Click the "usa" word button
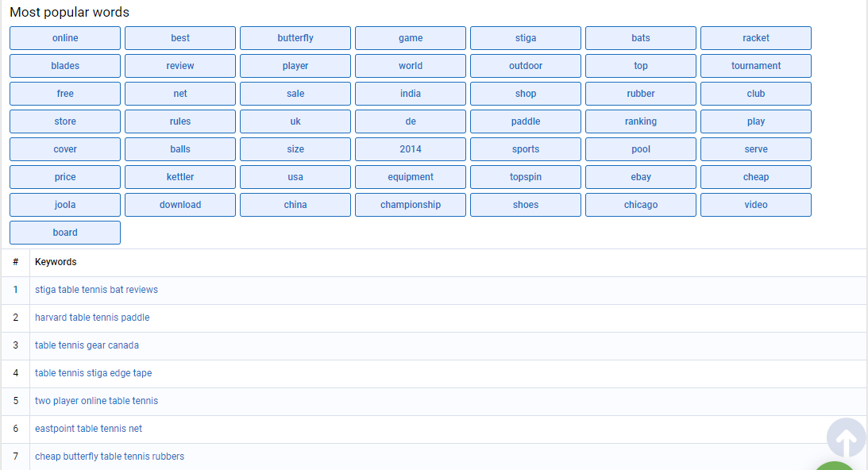The height and width of the screenshot is (470, 868). pos(295,177)
